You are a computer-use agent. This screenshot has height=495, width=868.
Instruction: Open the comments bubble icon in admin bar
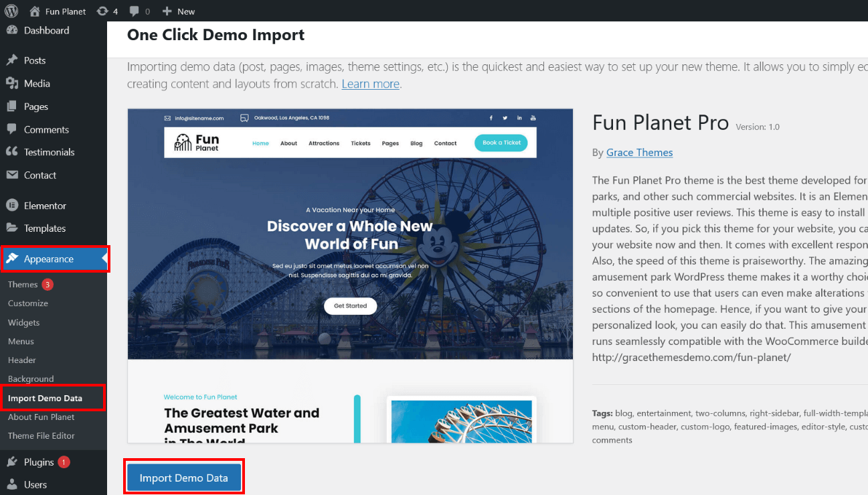[x=134, y=11]
